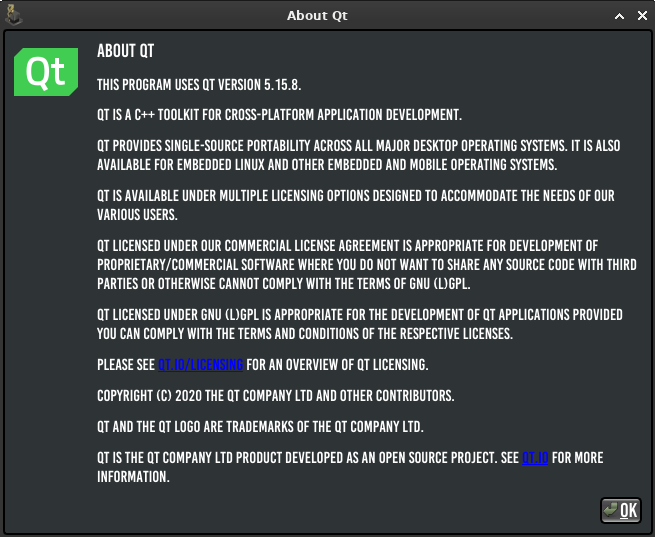Click the About Qt title bar text

(317, 15)
